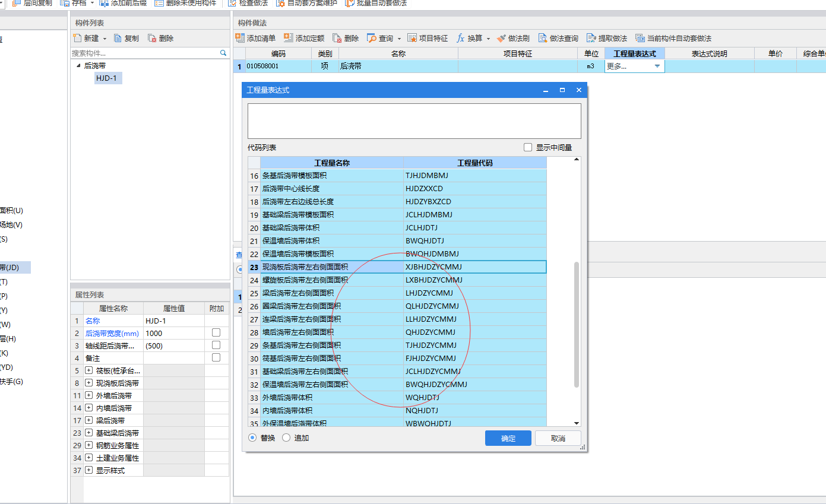Expand the 梁后浇带 property group
The image size is (826, 504).
pos(89,420)
